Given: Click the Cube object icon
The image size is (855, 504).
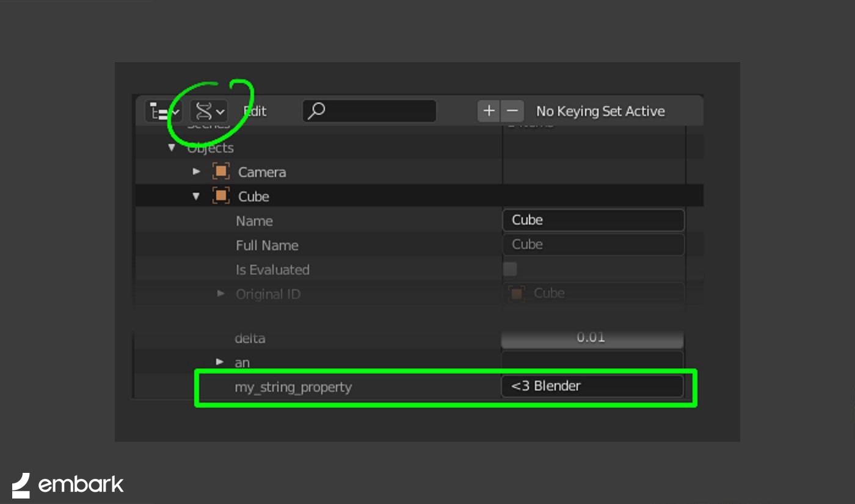Looking at the screenshot, I should 220,196.
